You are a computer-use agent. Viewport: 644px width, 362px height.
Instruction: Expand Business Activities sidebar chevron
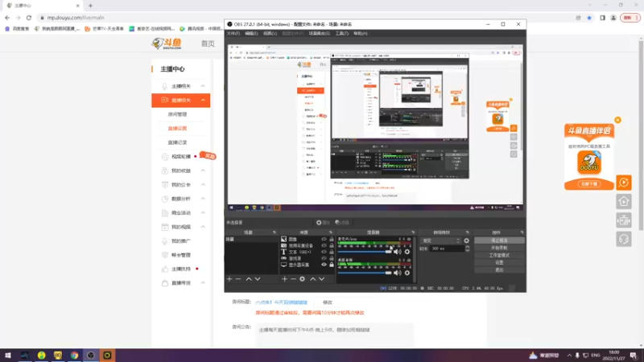tap(203, 212)
